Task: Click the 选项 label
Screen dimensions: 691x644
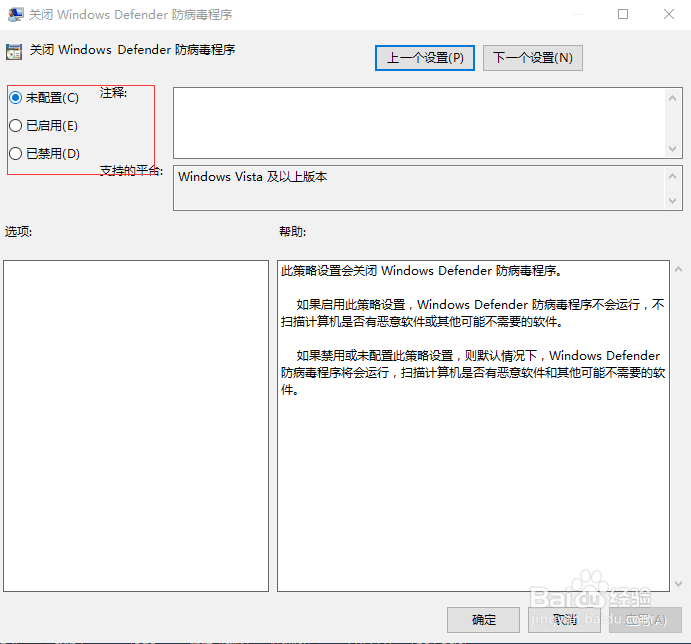Action: 18,231
